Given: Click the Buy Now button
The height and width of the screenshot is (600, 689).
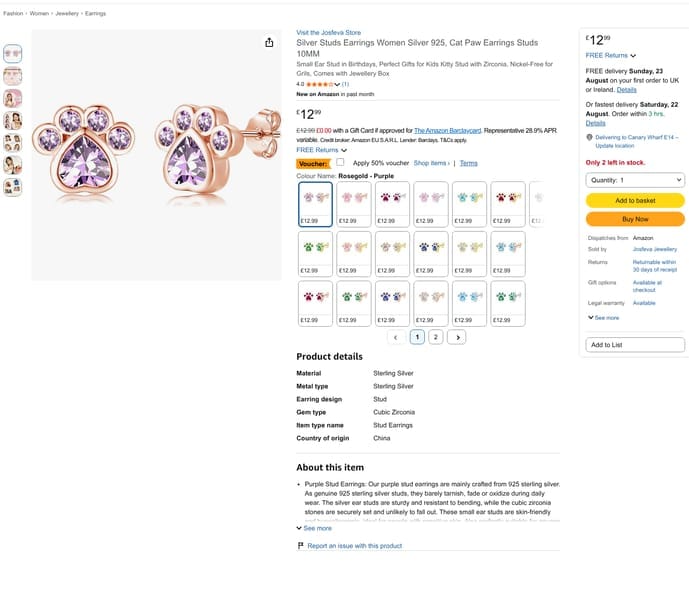Looking at the screenshot, I should [635, 219].
